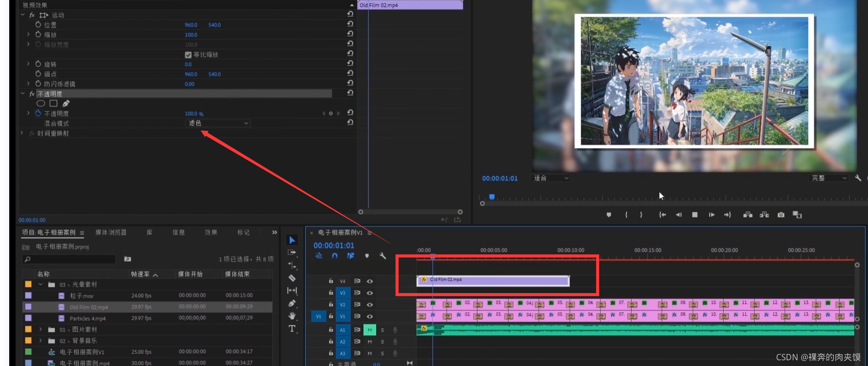This screenshot has width=868, height=366.
Task: Select the Razor tool
Action: pos(292,278)
